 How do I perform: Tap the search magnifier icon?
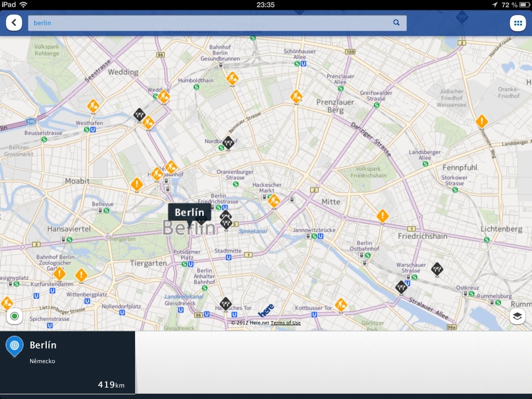pos(396,23)
